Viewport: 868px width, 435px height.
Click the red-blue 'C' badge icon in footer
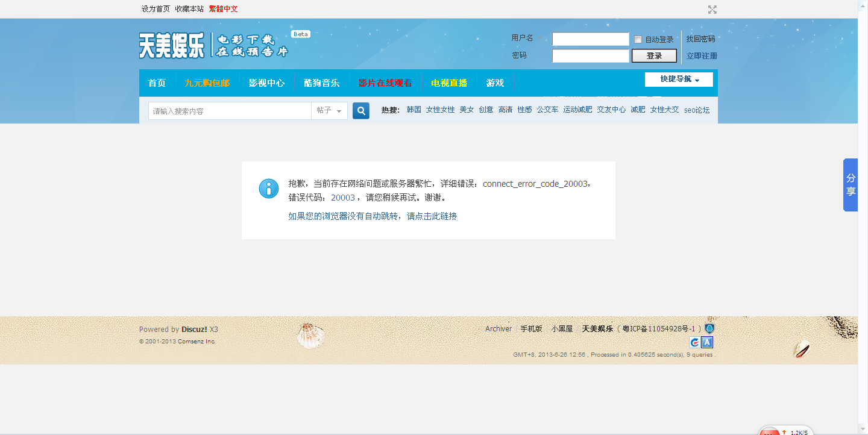click(695, 342)
